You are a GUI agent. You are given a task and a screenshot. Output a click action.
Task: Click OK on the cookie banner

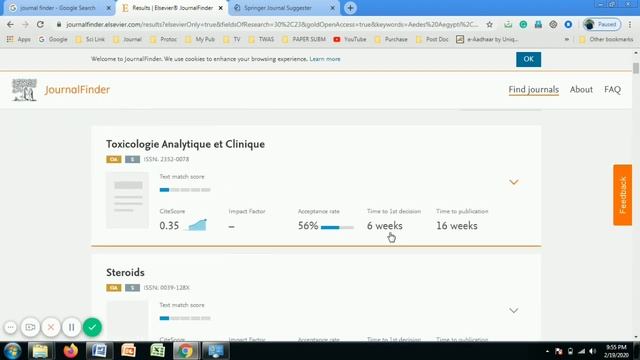click(x=529, y=59)
